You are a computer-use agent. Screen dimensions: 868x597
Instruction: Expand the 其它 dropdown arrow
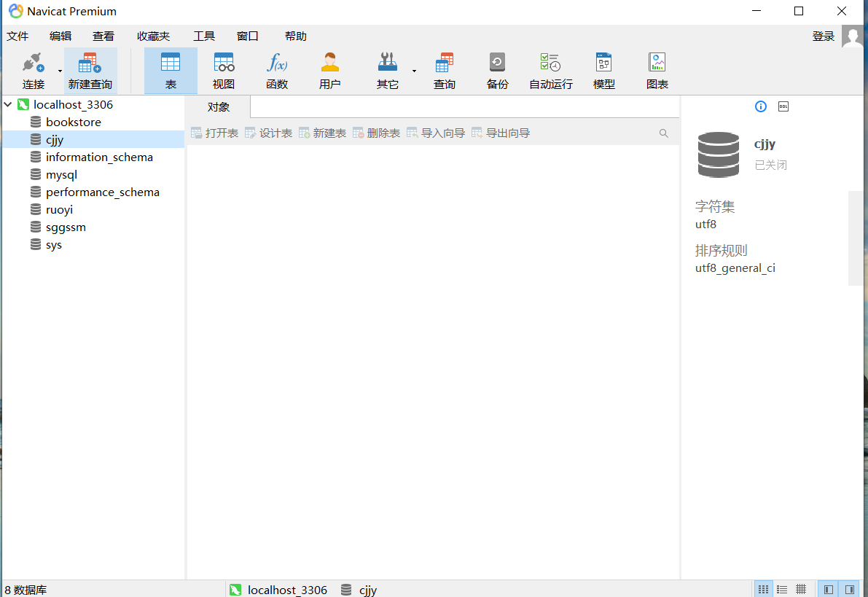point(414,71)
